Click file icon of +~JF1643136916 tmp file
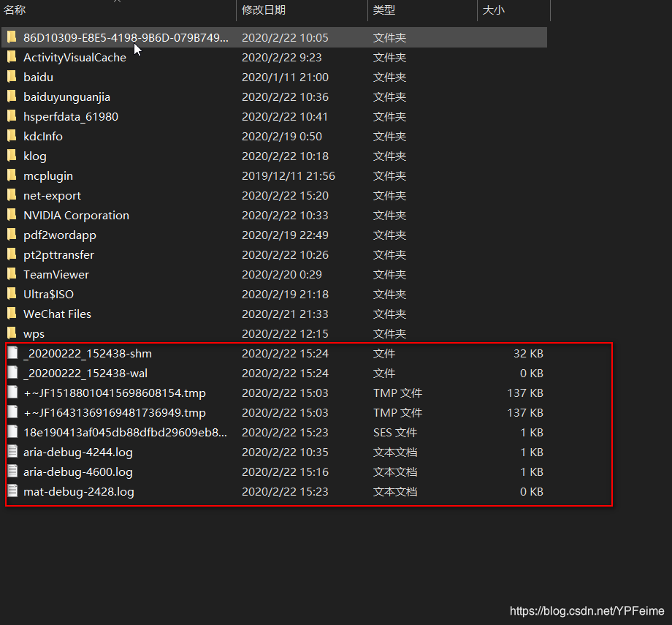This screenshot has width=672, height=625. point(12,412)
